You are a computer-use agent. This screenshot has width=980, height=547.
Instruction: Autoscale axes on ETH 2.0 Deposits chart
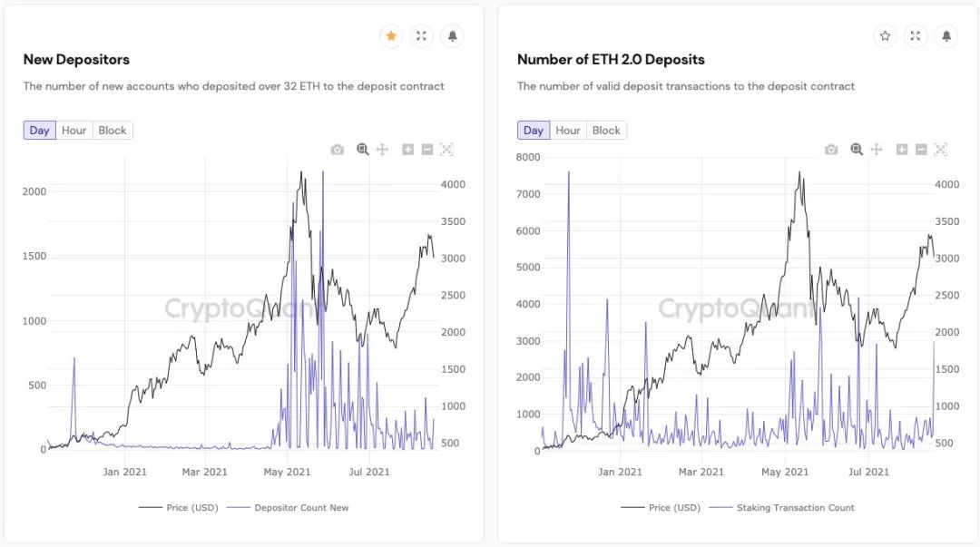pyautogui.click(x=941, y=150)
